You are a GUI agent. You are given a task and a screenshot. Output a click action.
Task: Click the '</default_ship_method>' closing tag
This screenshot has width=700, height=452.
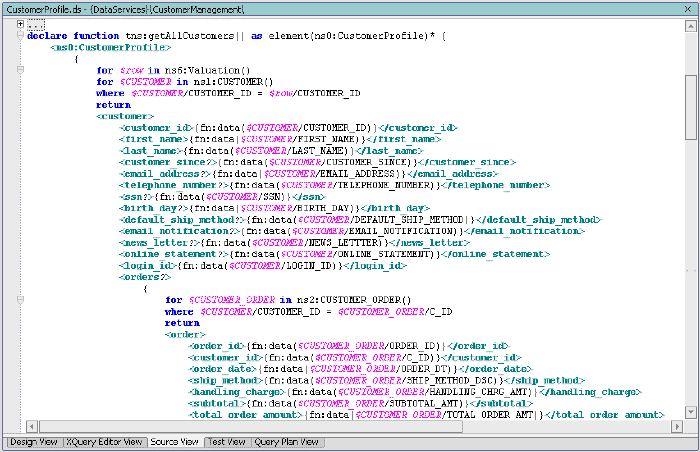[538, 220]
